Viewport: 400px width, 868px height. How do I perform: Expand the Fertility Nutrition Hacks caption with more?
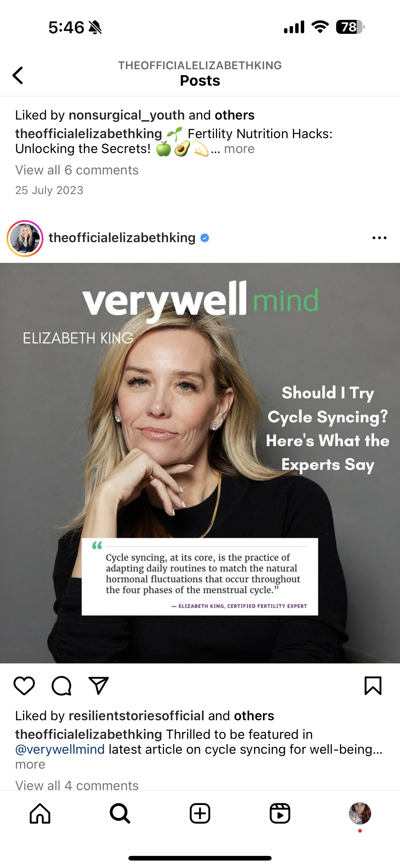239,149
